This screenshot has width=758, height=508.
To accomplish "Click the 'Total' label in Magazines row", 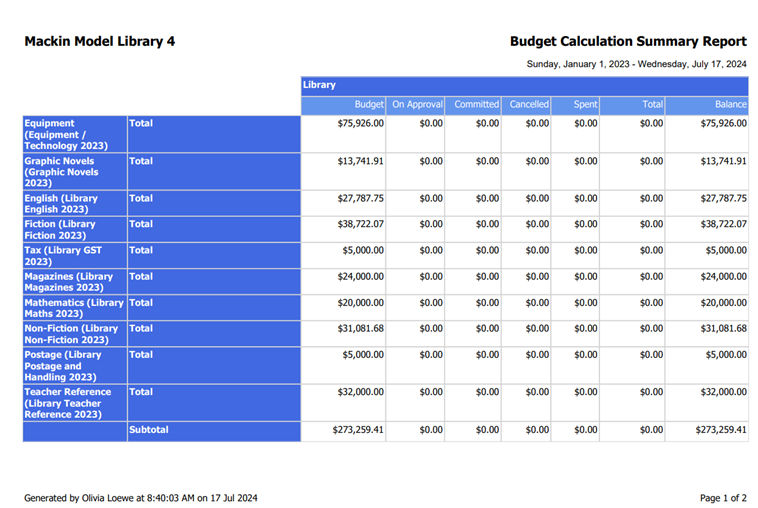I will pos(141,276).
